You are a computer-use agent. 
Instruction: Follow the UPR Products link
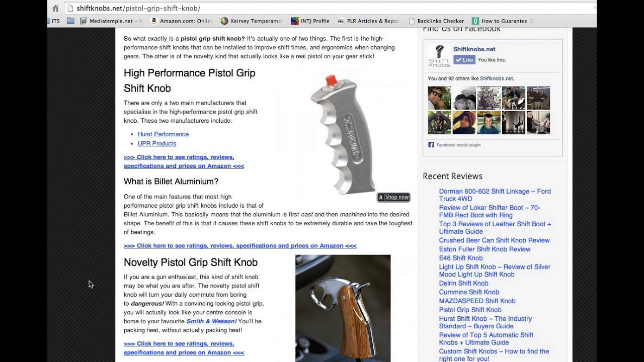click(x=157, y=143)
